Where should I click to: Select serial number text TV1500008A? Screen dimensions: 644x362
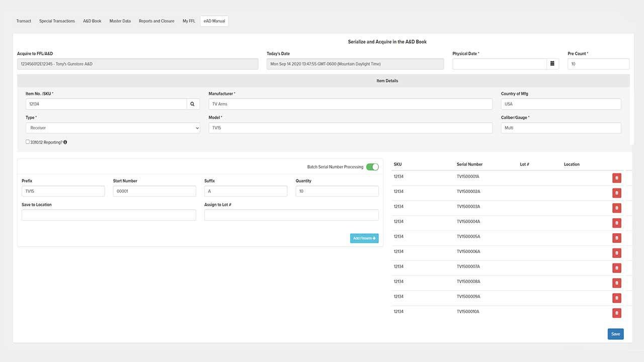pyautogui.click(x=468, y=282)
